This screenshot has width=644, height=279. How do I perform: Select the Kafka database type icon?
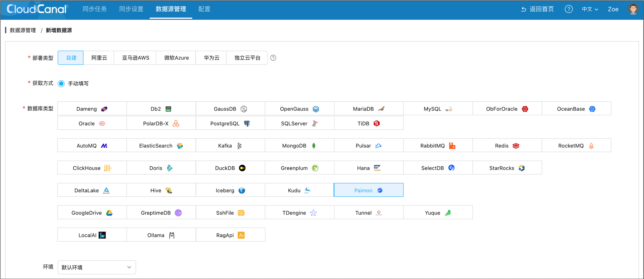click(239, 146)
